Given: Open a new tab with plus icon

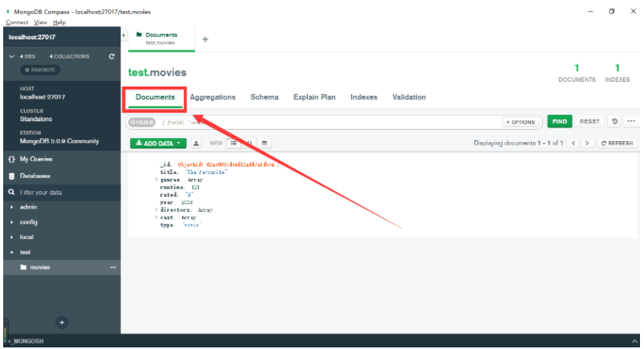Looking at the screenshot, I should pyautogui.click(x=205, y=39).
